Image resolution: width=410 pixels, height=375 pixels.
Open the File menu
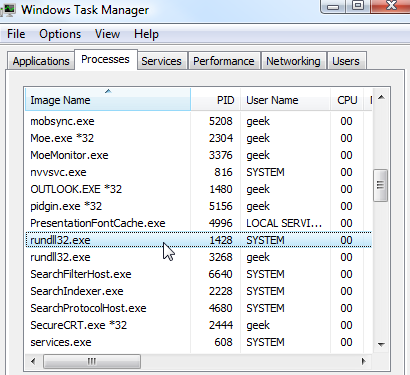tap(16, 34)
